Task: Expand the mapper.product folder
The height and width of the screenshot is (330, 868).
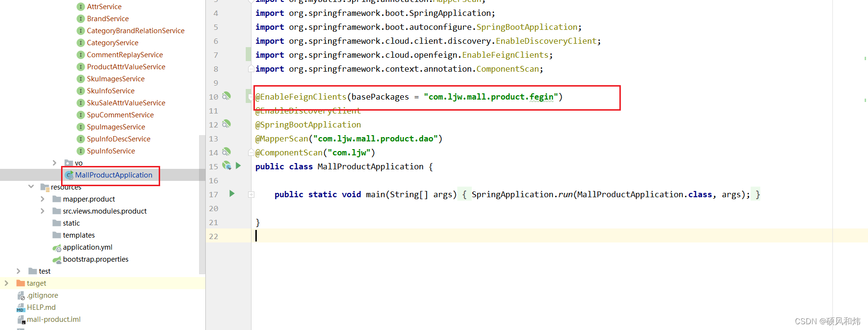Action: coord(42,199)
